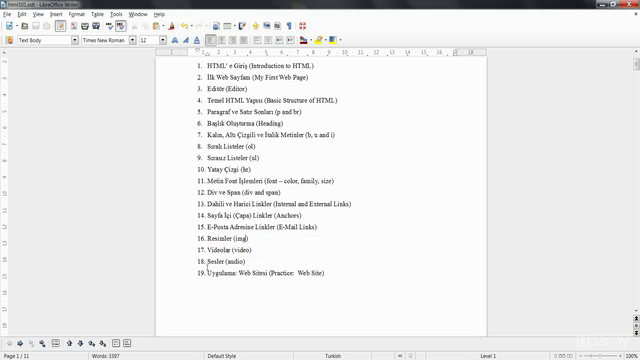Select Align Left

(x=210, y=40)
